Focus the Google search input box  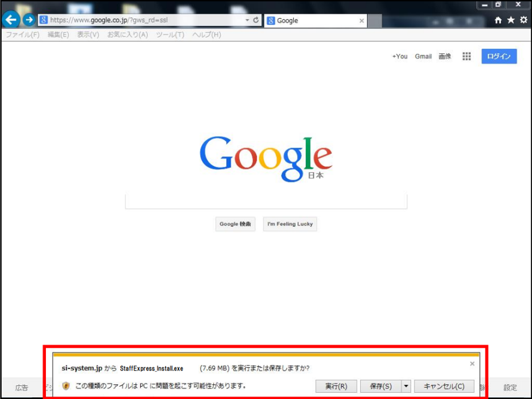[x=266, y=201]
